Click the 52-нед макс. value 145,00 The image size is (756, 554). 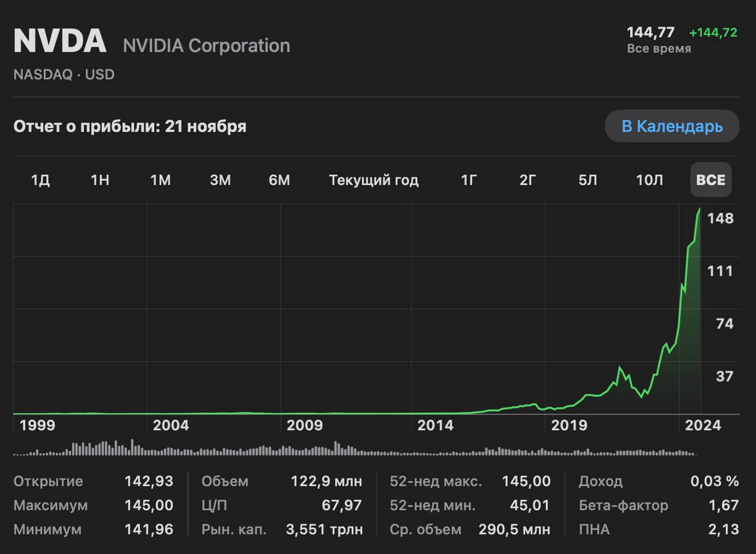(x=526, y=481)
